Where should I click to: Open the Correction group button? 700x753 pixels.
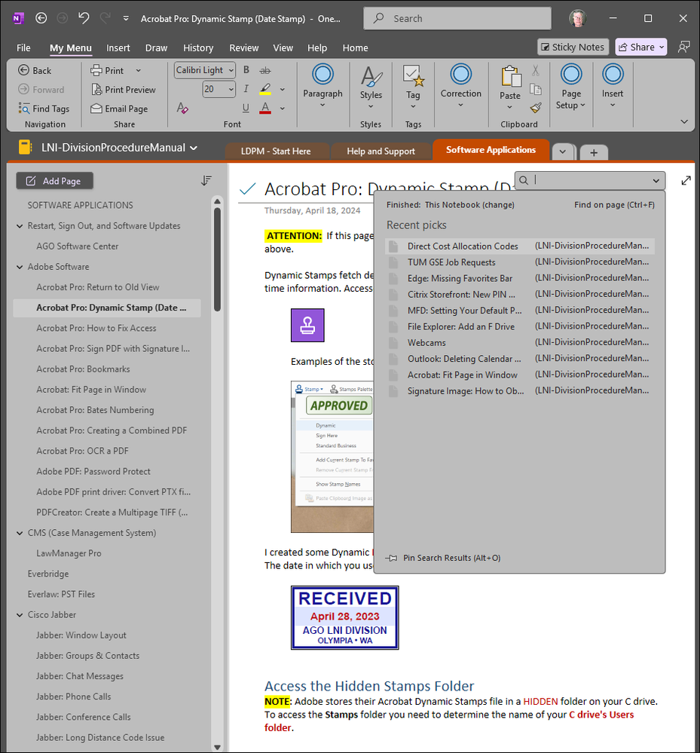tap(461, 85)
